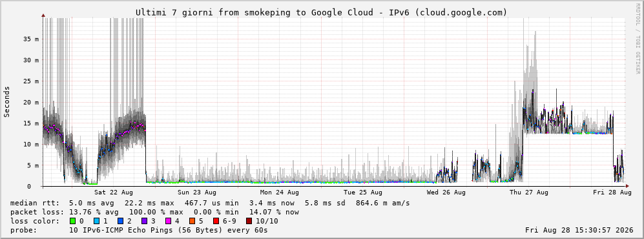
Task: Click the Seconds y-axis title
Action: (7, 101)
